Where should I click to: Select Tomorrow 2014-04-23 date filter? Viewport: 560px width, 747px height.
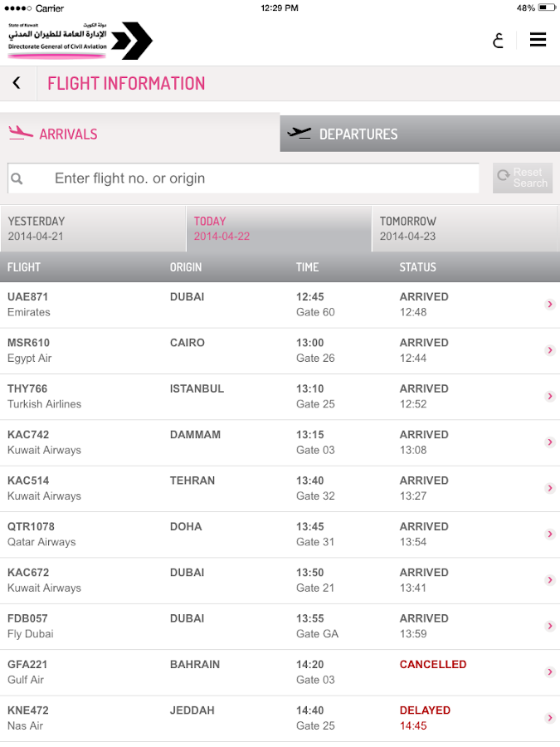point(465,227)
